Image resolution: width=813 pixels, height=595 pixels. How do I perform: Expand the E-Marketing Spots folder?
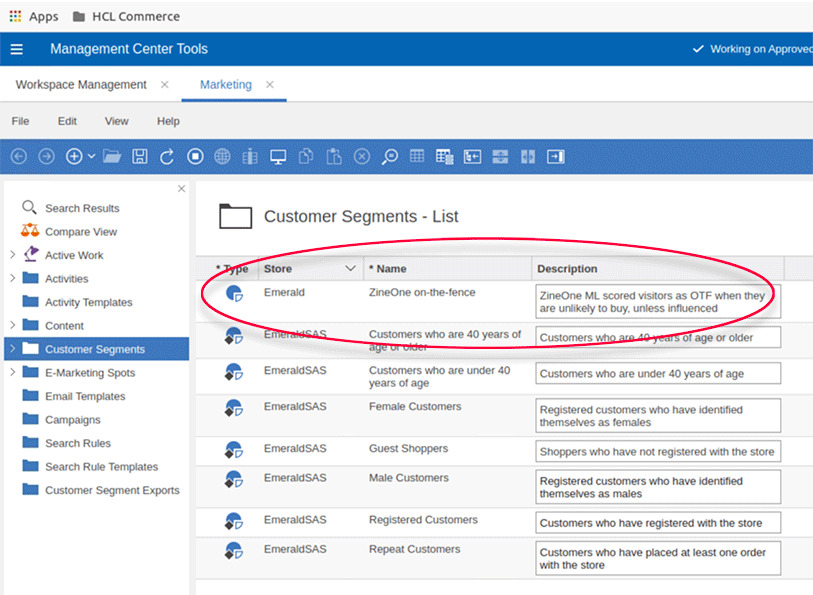[x=12, y=372]
